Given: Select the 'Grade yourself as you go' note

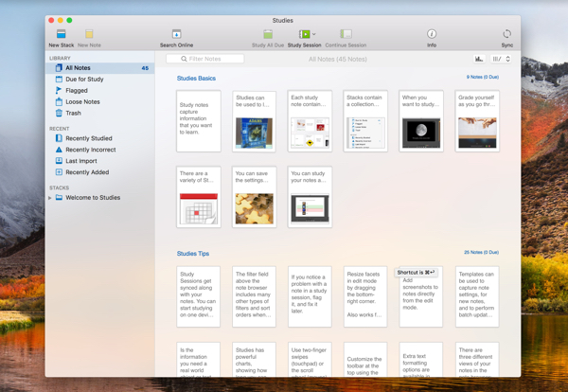Looking at the screenshot, I should pyautogui.click(x=477, y=121).
